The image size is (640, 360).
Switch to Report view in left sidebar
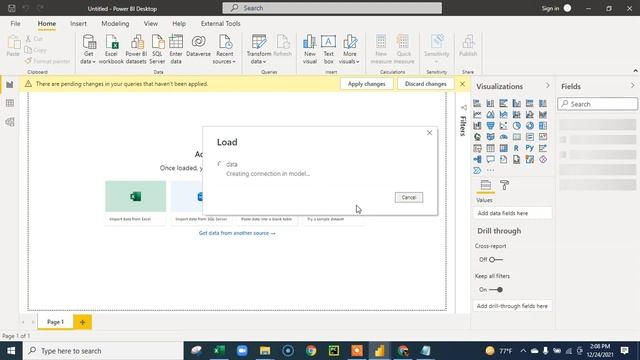pyautogui.click(x=10, y=84)
